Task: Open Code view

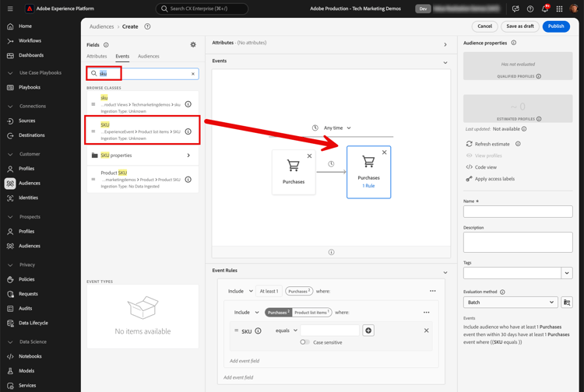Action: click(x=481, y=167)
